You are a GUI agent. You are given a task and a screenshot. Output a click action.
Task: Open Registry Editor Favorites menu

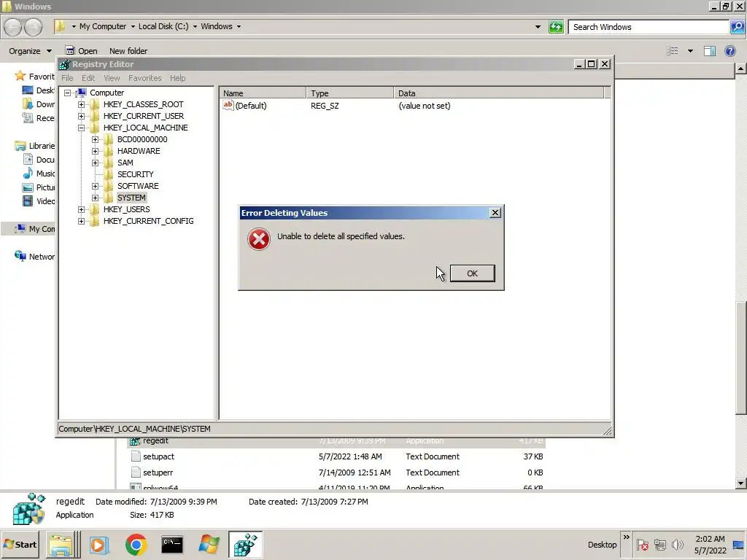[145, 78]
